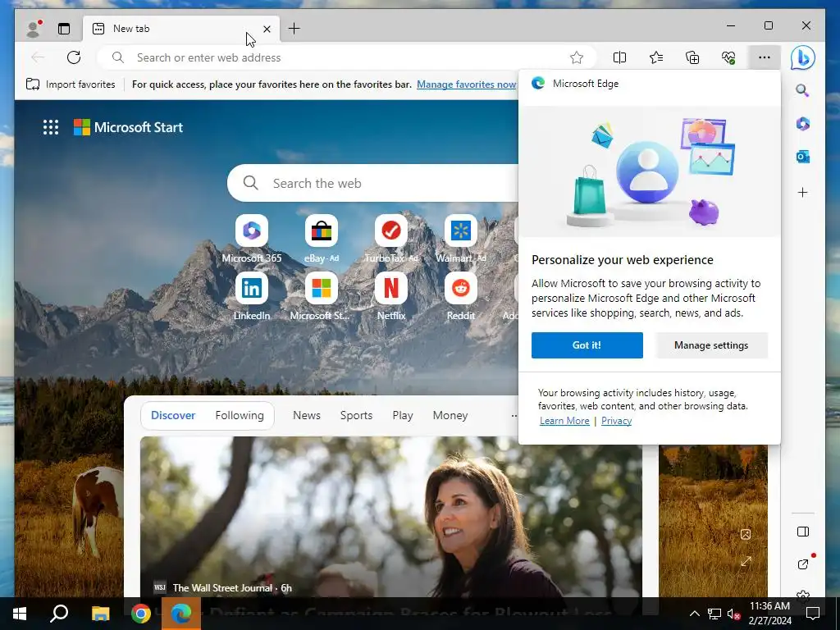The height and width of the screenshot is (630, 840).
Task: Click the Search the web box
Action: click(373, 183)
